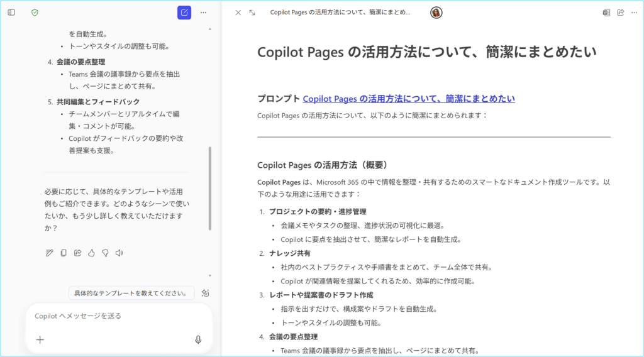Click the chat scrollbar up arrow
644x357 pixels.
[x=210, y=29]
